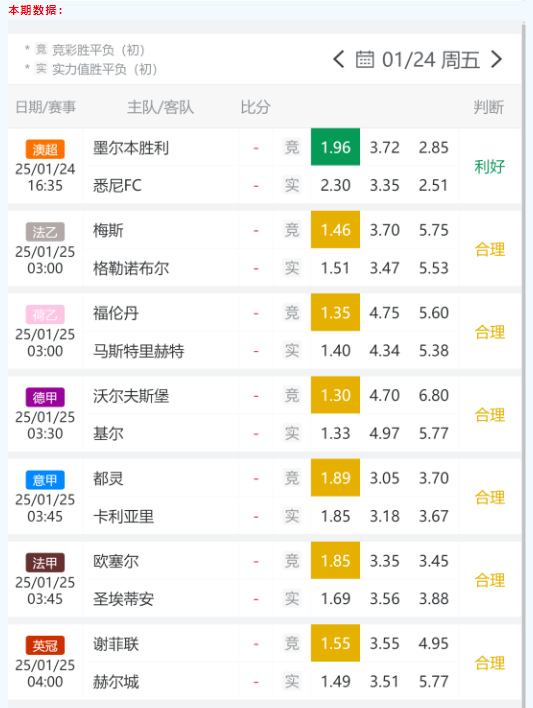Click the gray 法乙 league badge

(x=45, y=232)
